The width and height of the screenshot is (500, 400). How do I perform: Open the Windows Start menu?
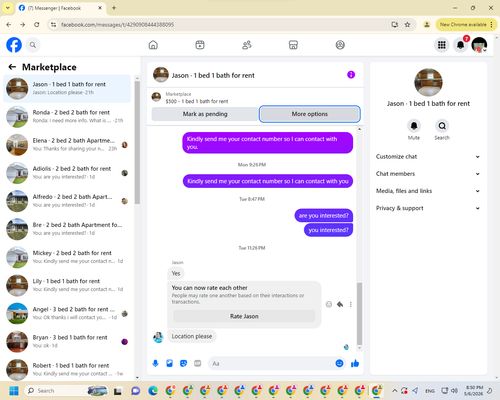[14, 391]
